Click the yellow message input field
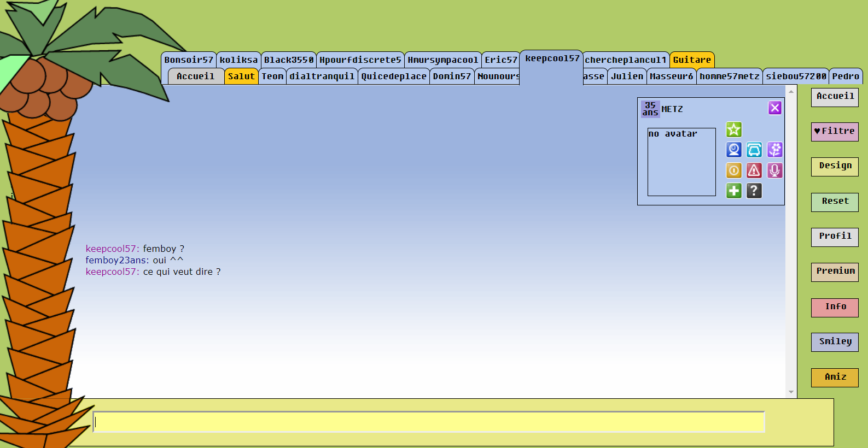The image size is (868, 448). point(429,422)
